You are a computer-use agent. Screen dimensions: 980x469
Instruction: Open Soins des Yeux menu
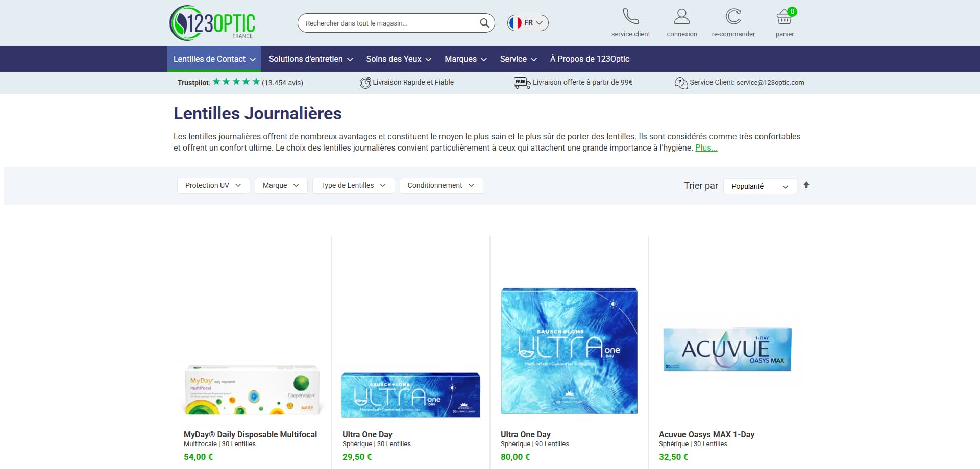399,59
